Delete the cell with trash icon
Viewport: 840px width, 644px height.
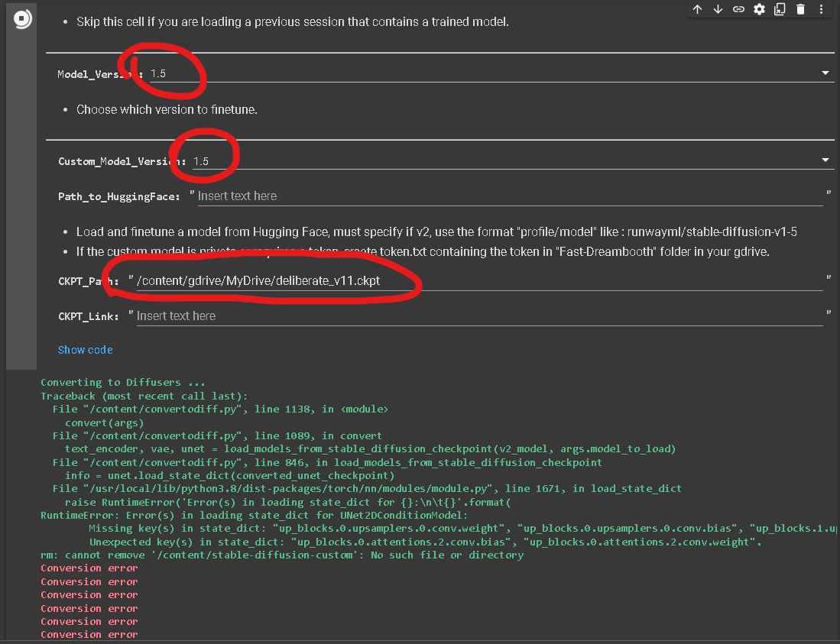point(800,9)
